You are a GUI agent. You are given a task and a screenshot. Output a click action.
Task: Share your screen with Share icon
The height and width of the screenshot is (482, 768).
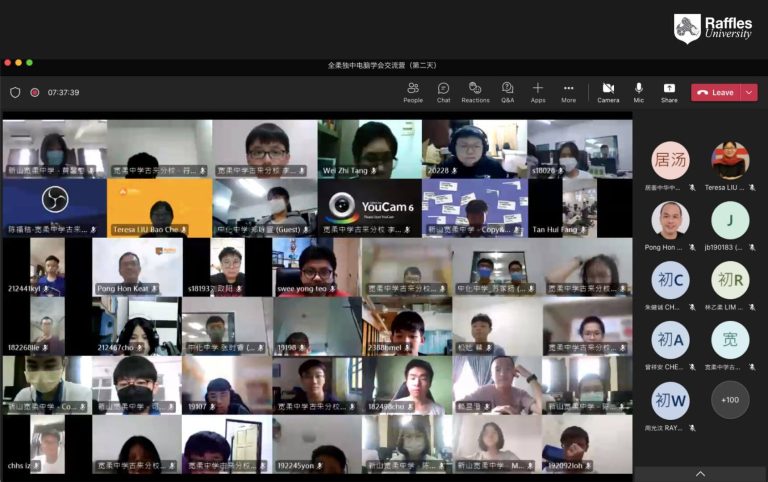point(669,92)
